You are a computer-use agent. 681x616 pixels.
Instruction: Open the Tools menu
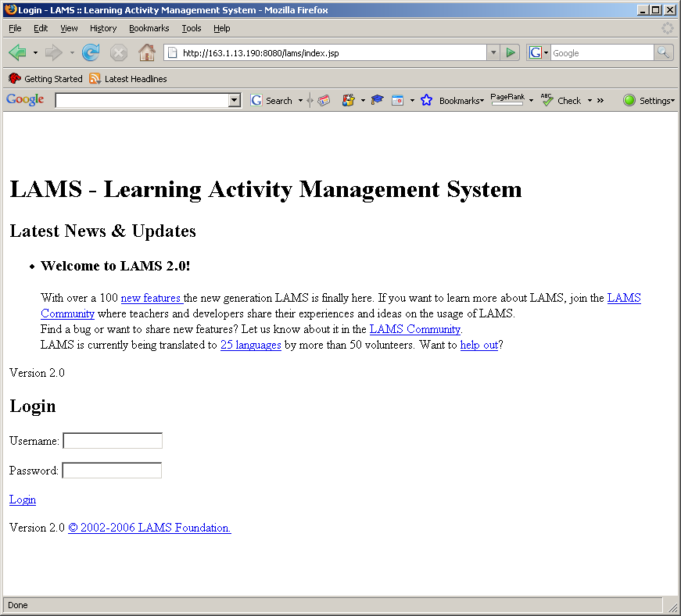(x=192, y=28)
